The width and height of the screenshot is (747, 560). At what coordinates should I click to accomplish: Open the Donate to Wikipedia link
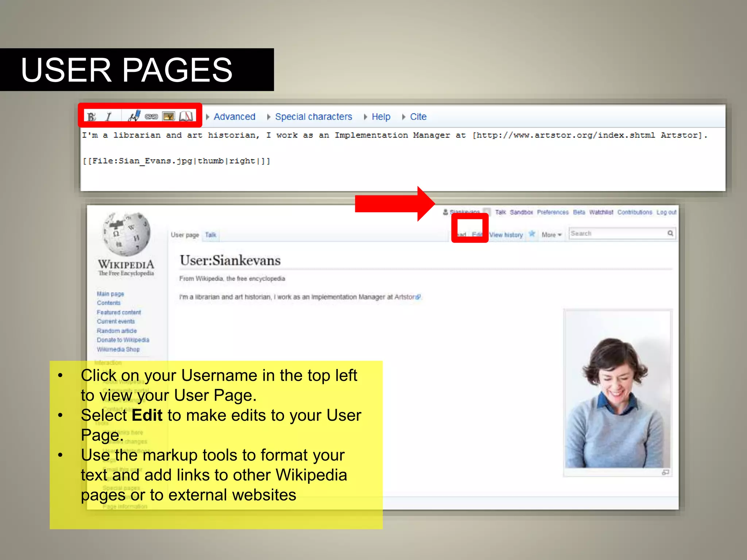(x=123, y=340)
